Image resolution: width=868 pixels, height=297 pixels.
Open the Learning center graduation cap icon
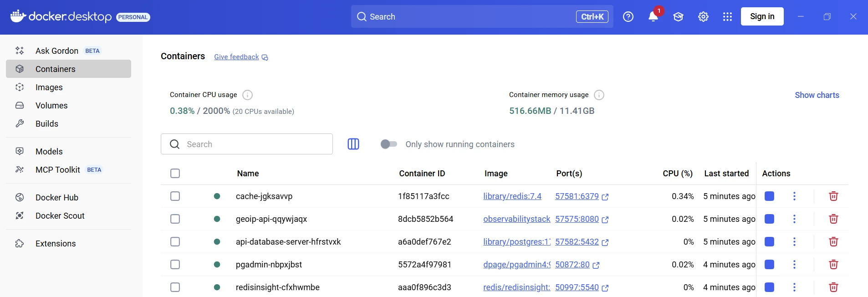click(678, 17)
